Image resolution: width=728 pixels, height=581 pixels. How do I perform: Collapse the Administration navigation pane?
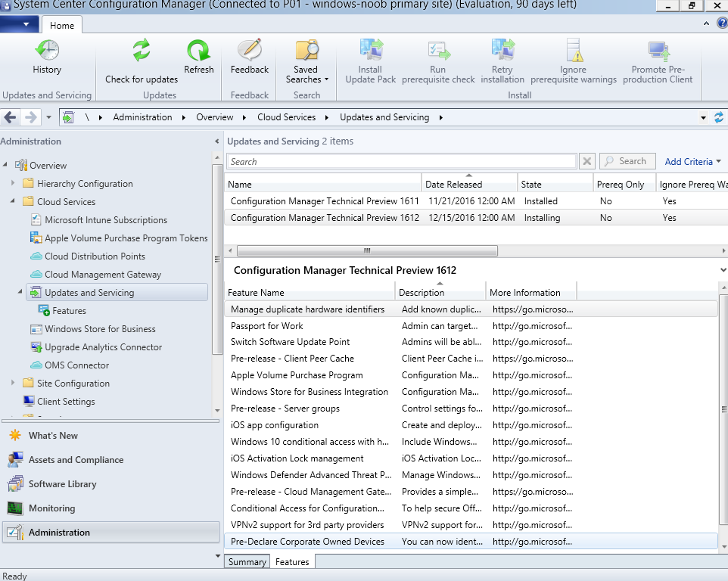[x=217, y=141]
